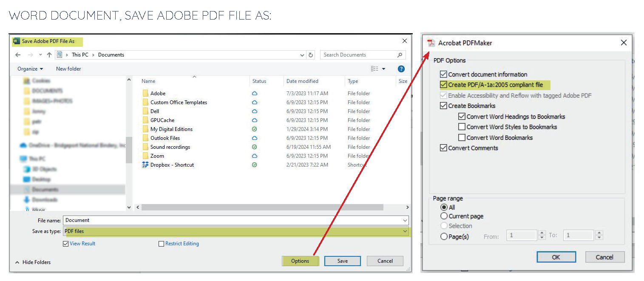Viewport: 644px width, 281px height.
Task: Sort by Date modified column header
Action: point(302,81)
